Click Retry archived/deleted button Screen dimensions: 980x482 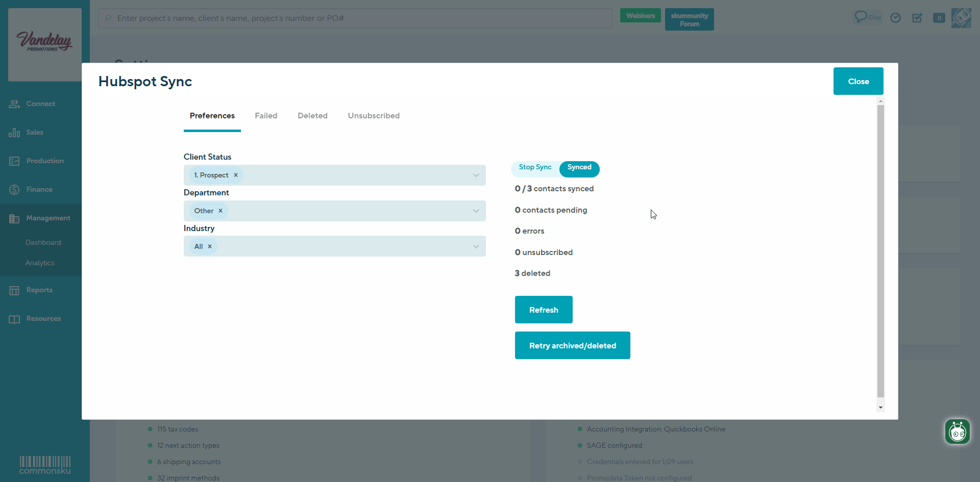coord(572,345)
